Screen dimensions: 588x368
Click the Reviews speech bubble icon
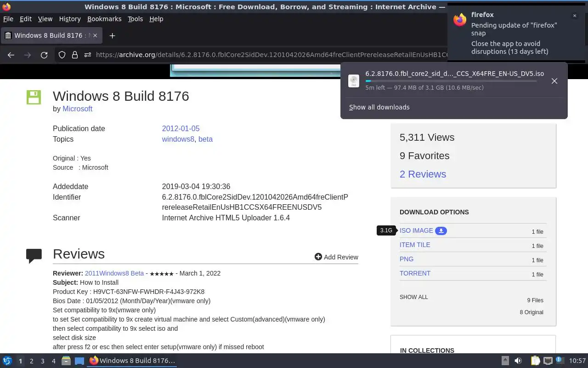[x=34, y=256]
